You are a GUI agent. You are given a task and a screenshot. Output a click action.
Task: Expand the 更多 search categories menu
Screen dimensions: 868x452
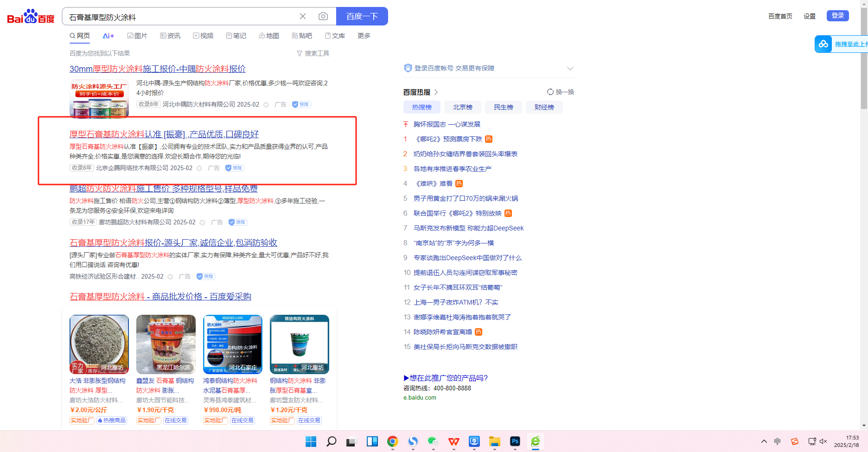pyautogui.click(x=364, y=36)
